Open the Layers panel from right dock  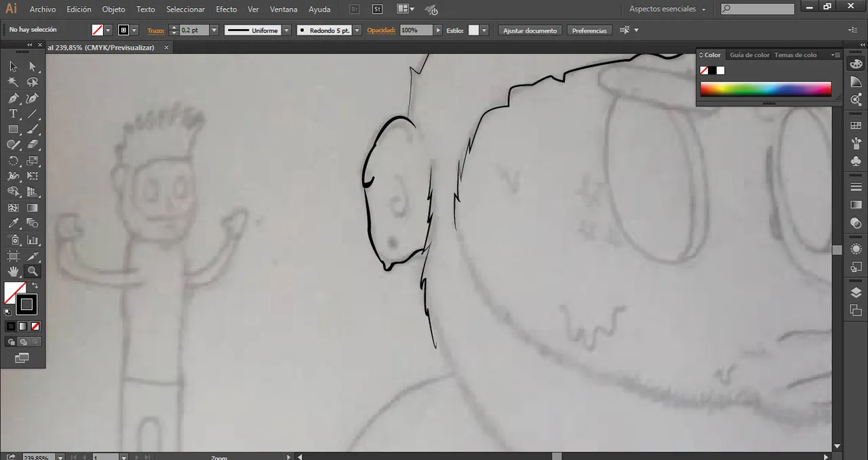click(856, 292)
